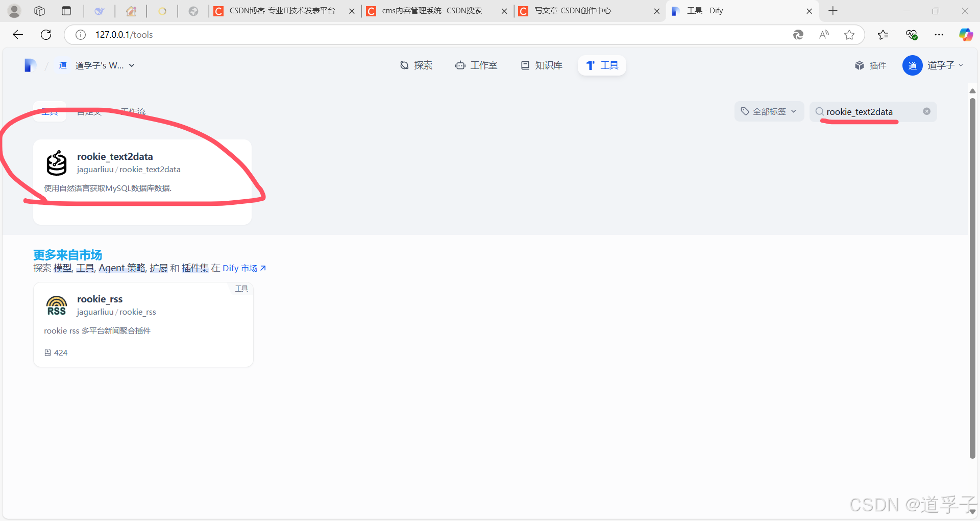Click the rookie_rss RSS icon
Viewport: 980px width, 521px height.
point(57,305)
